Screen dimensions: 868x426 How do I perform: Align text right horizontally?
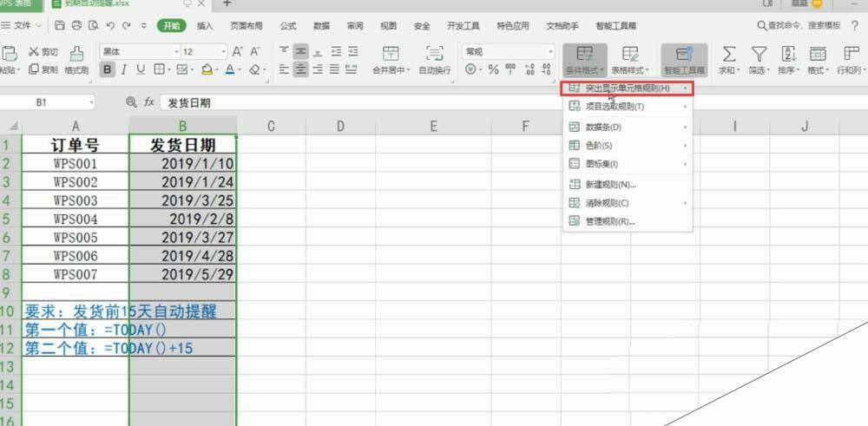point(318,69)
